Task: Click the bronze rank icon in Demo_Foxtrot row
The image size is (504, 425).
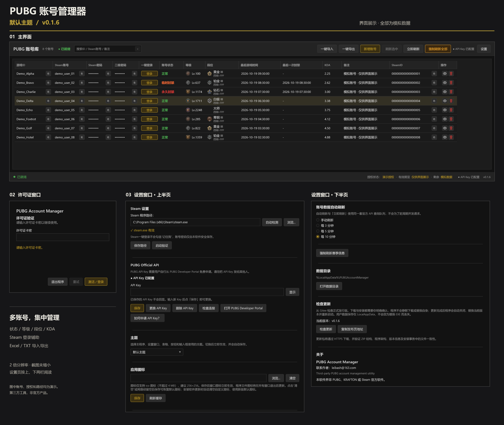Action: [x=209, y=119]
